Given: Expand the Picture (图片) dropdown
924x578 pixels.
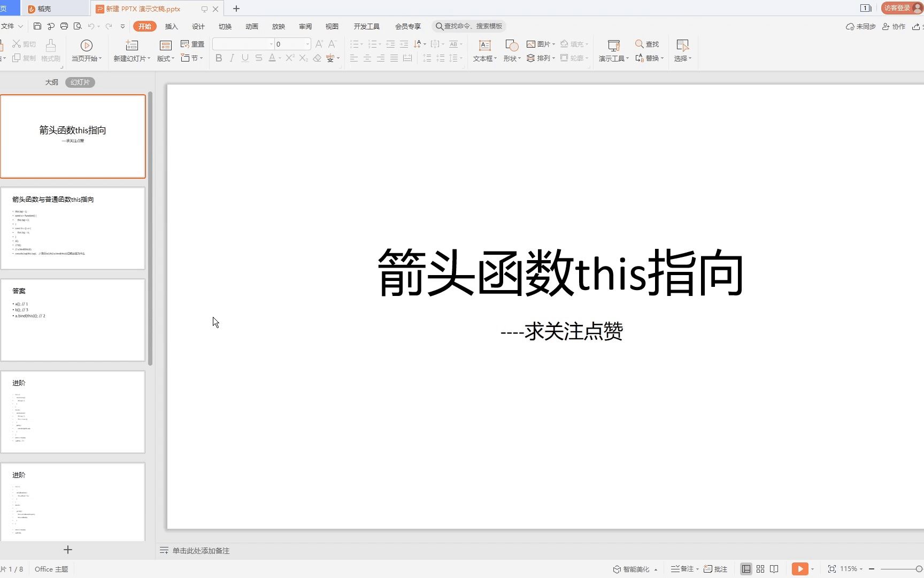Looking at the screenshot, I should 553,44.
